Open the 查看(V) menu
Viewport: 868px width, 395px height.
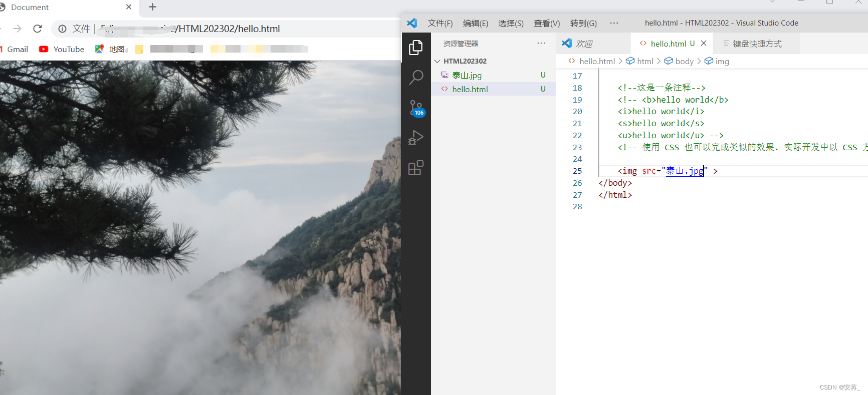[x=547, y=23]
